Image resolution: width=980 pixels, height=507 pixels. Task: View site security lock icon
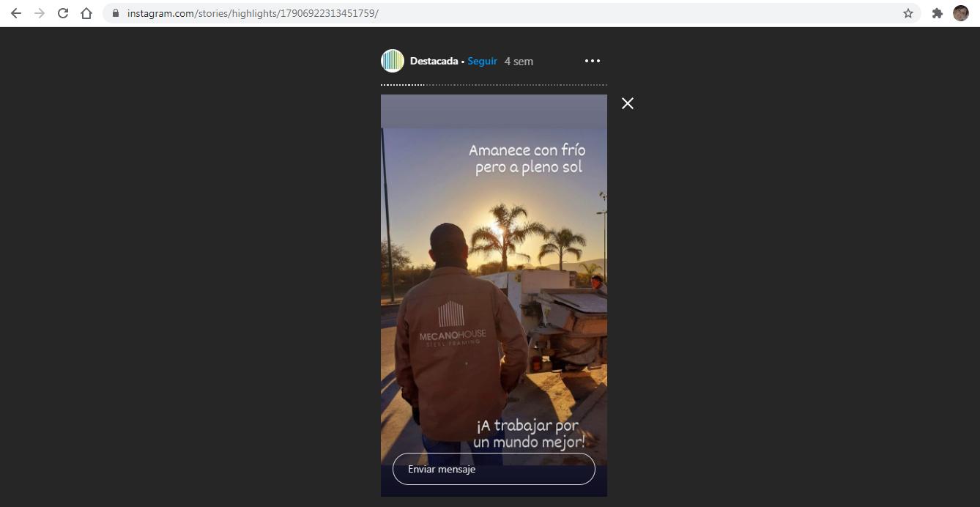tap(115, 13)
